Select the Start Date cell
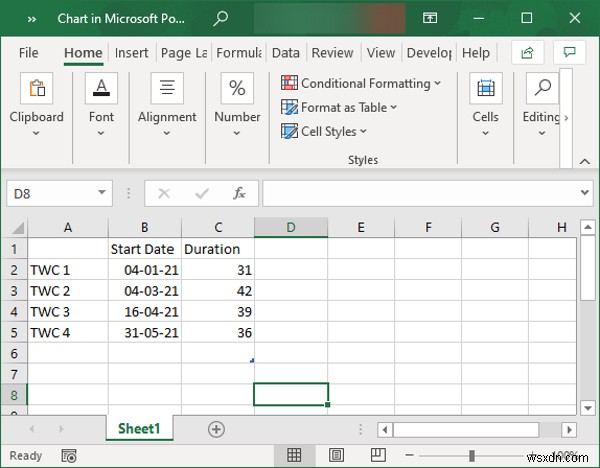Screen dimensions: 600x468 pos(145,249)
